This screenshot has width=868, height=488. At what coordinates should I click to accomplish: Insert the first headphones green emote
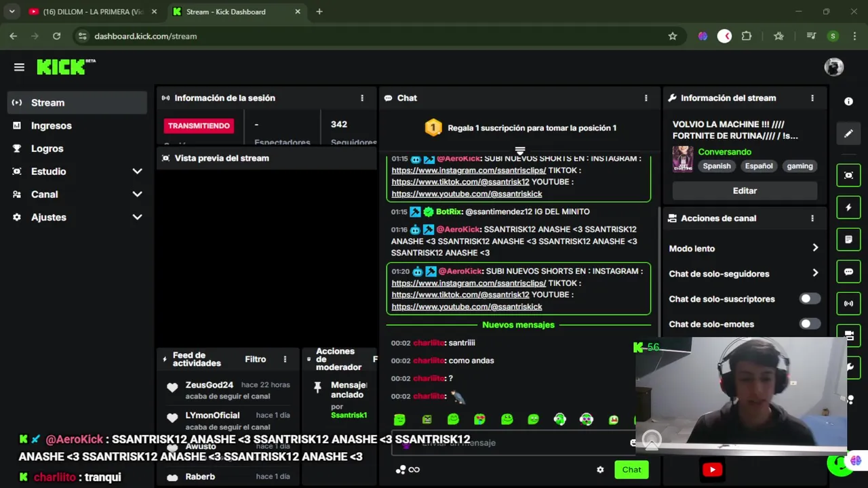(559, 420)
